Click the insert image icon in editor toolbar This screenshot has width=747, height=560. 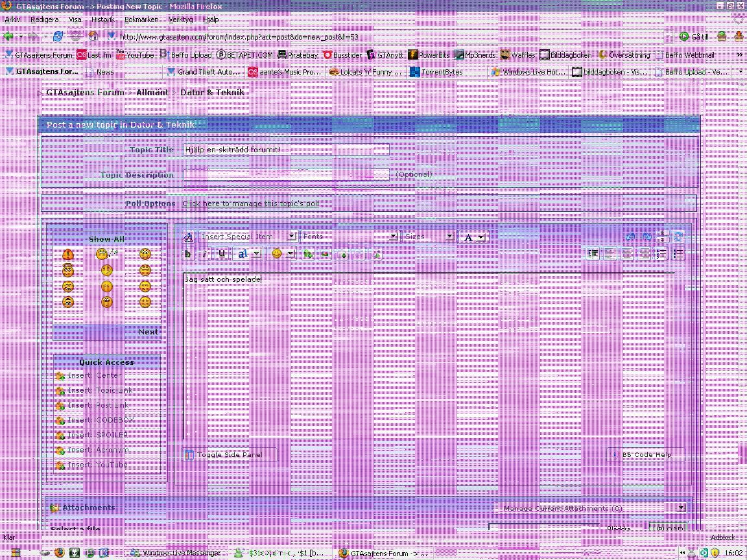326,254
